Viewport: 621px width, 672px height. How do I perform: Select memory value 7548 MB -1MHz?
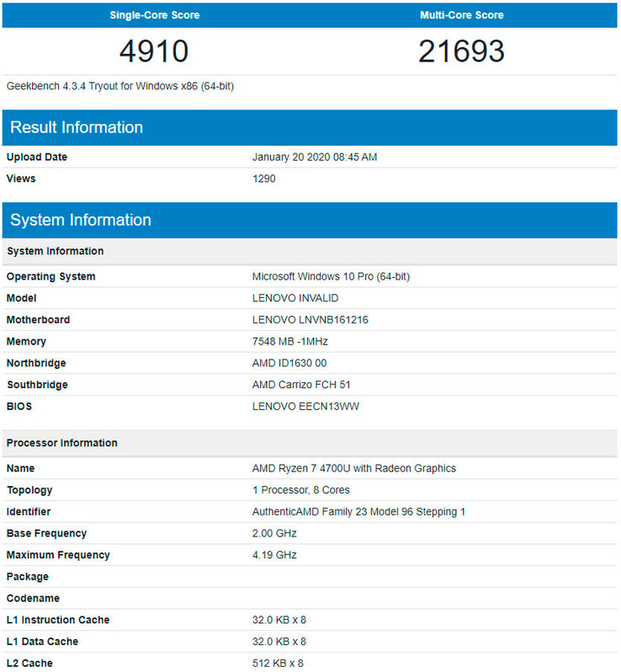click(x=290, y=341)
